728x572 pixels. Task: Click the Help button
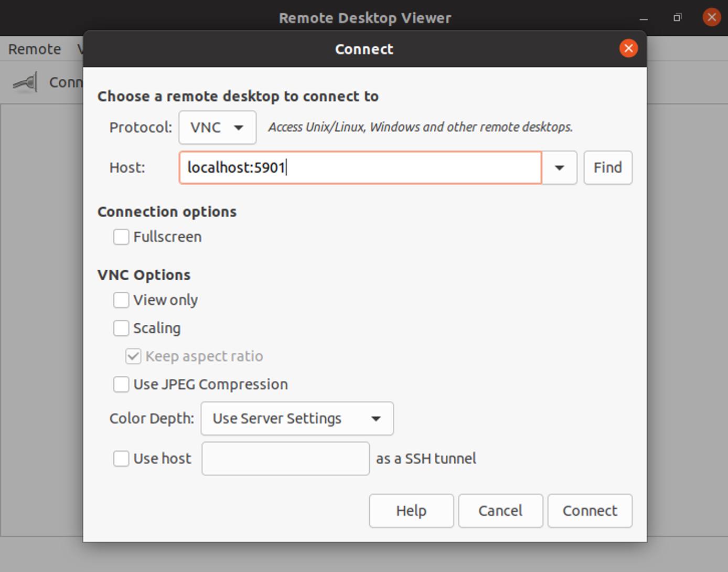pos(411,511)
